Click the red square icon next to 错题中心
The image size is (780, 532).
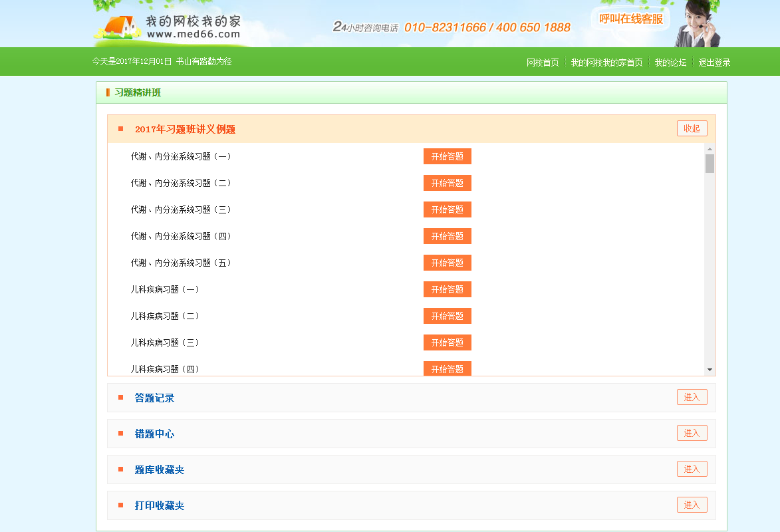(121, 433)
